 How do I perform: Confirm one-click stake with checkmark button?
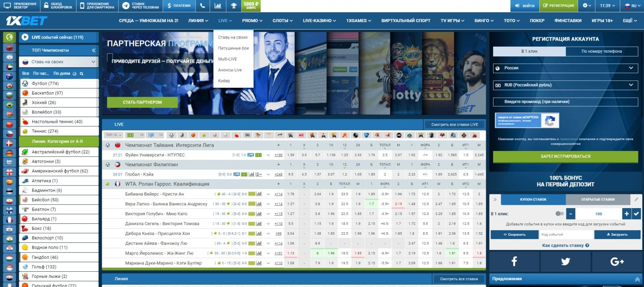636,214
